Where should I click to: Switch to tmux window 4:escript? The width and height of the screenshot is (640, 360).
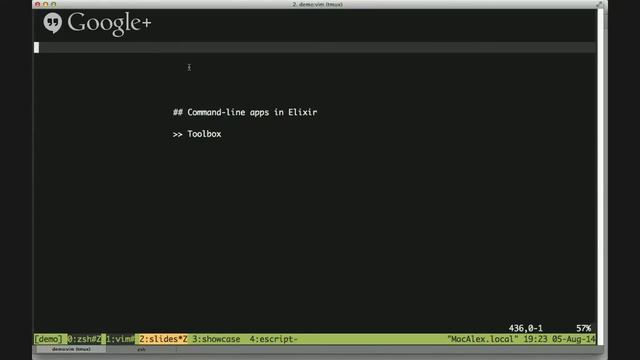273,339
